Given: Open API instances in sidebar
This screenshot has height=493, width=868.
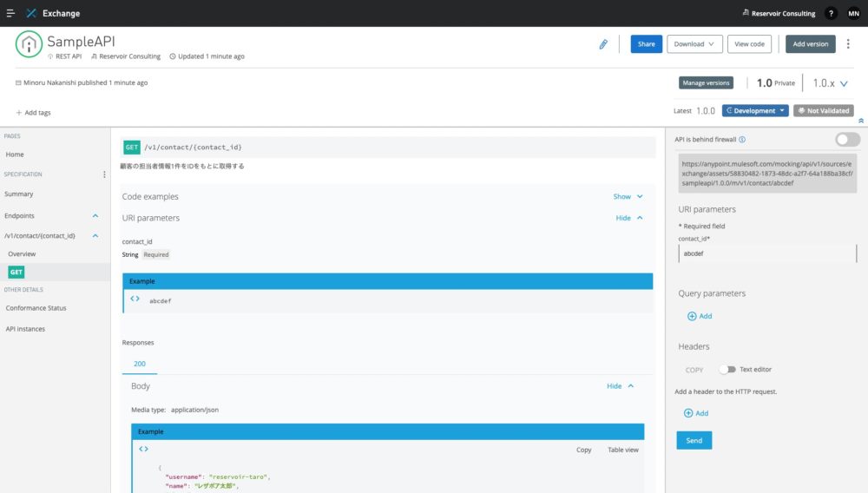Looking at the screenshot, I should (25, 329).
